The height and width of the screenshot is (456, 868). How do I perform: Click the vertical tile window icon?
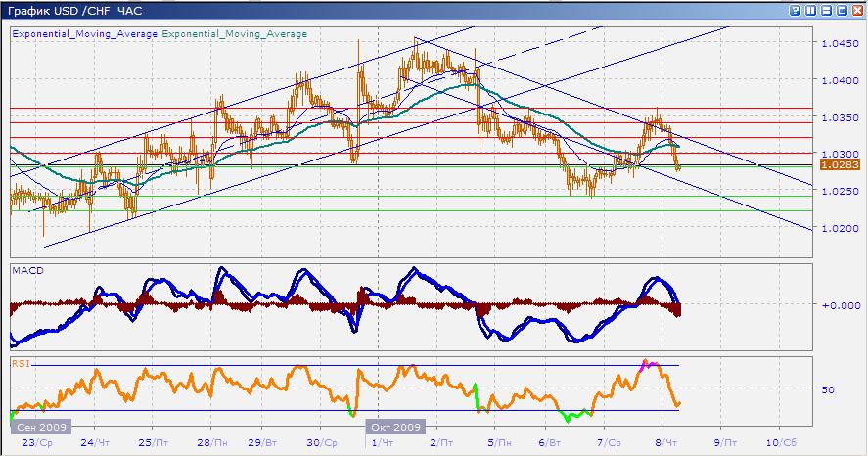(808, 11)
